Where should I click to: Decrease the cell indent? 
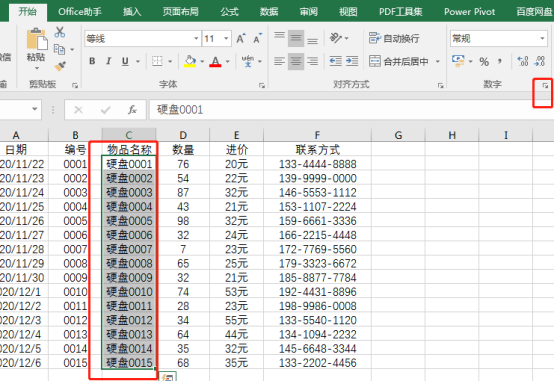coord(336,61)
